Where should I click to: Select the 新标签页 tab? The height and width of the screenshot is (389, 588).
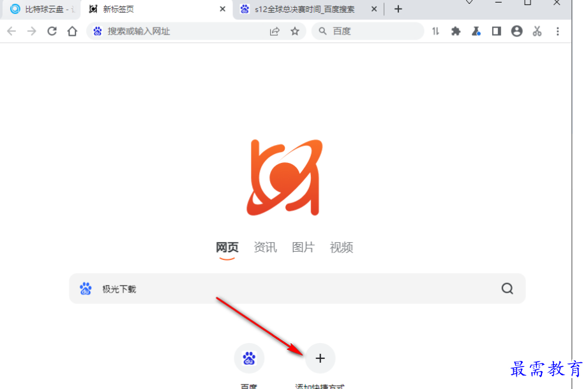[x=158, y=9]
